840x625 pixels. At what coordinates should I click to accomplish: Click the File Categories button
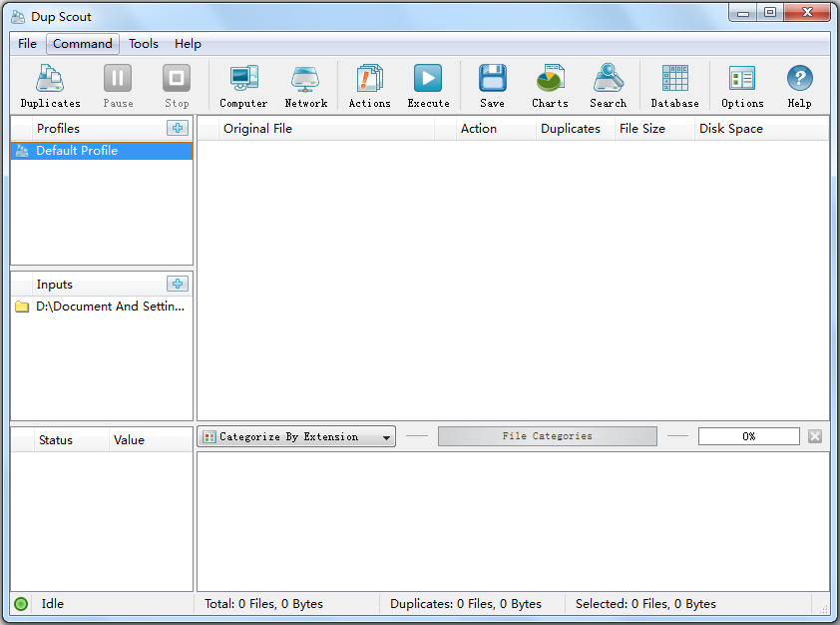point(548,436)
